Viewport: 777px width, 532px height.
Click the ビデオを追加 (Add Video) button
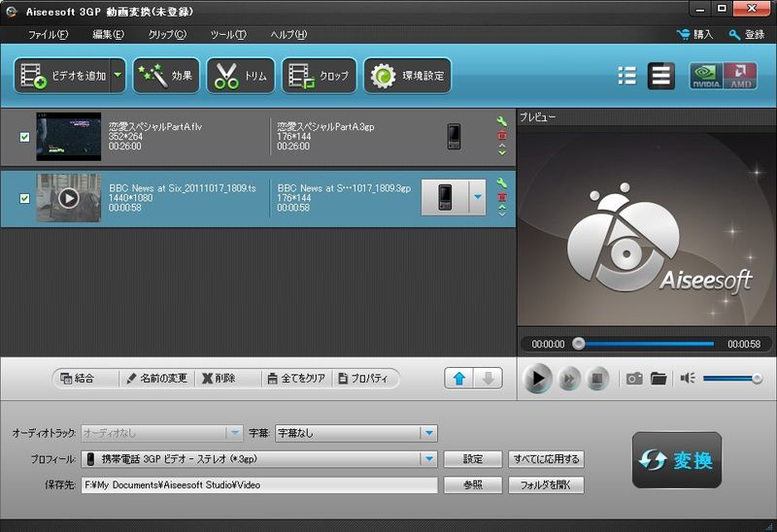point(62,76)
